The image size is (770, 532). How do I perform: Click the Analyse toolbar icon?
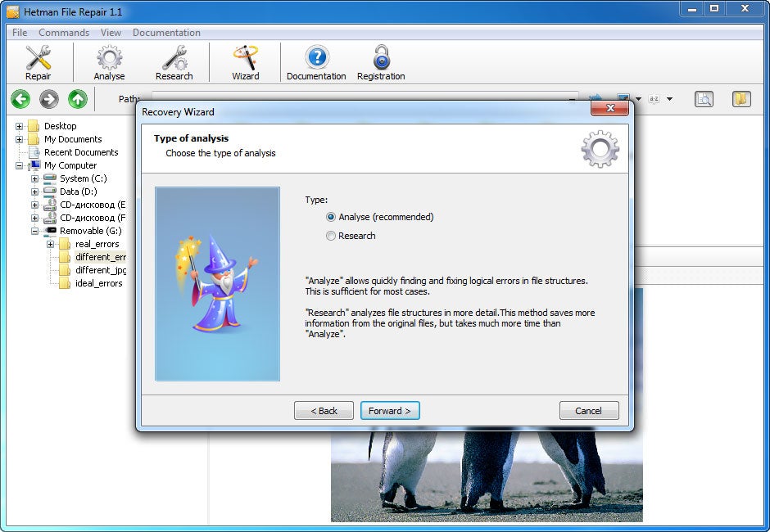pos(109,61)
